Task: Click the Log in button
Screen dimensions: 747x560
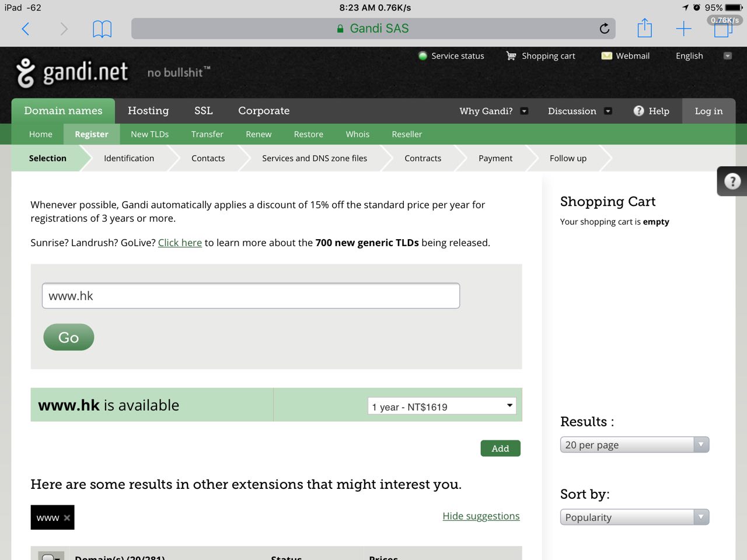Action: pos(708,111)
